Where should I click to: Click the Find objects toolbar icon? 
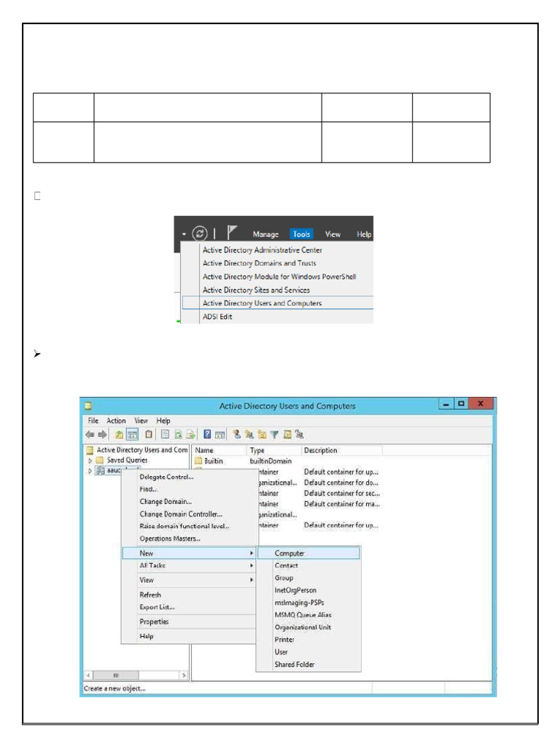click(x=287, y=434)
